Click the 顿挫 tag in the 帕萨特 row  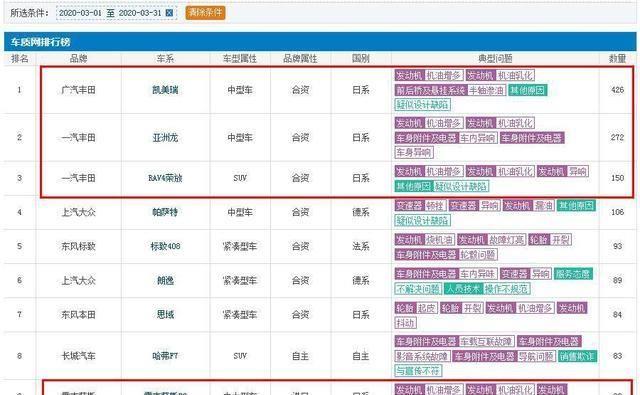pos(435,206)
